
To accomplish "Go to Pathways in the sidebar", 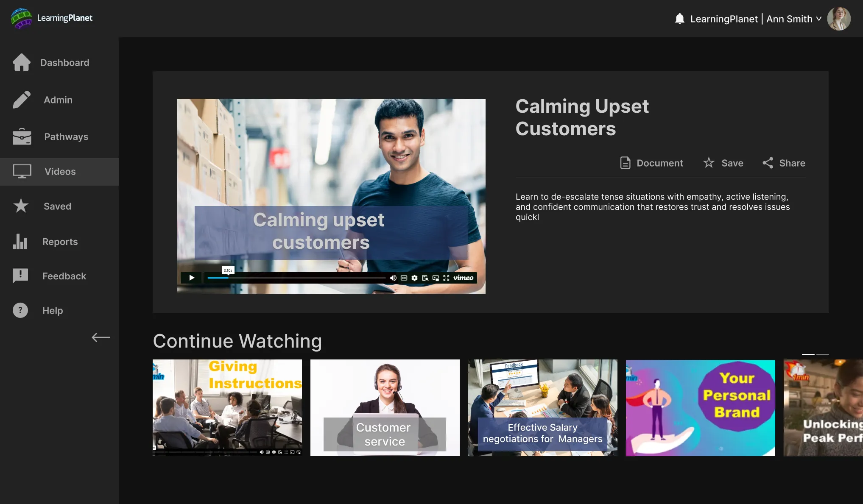I will (66, 137).
